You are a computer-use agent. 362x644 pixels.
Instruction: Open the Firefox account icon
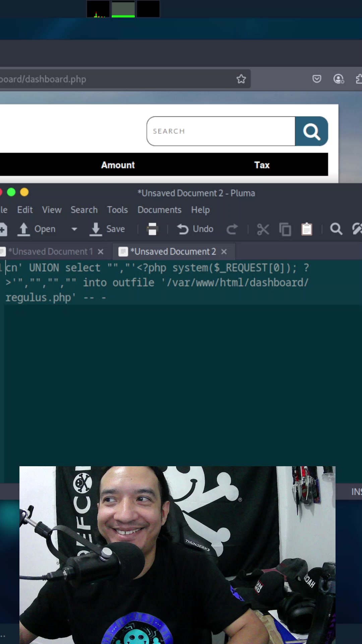[x=339, y=79]
